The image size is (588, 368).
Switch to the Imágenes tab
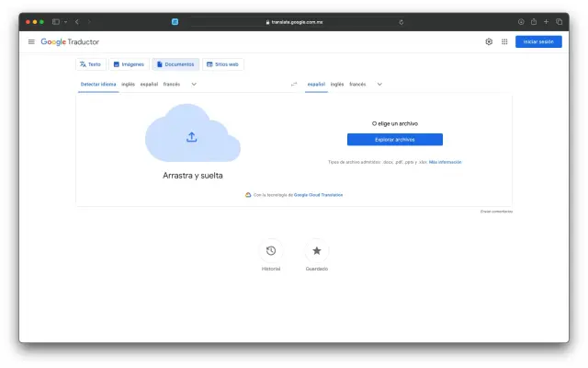coord(129,64)
